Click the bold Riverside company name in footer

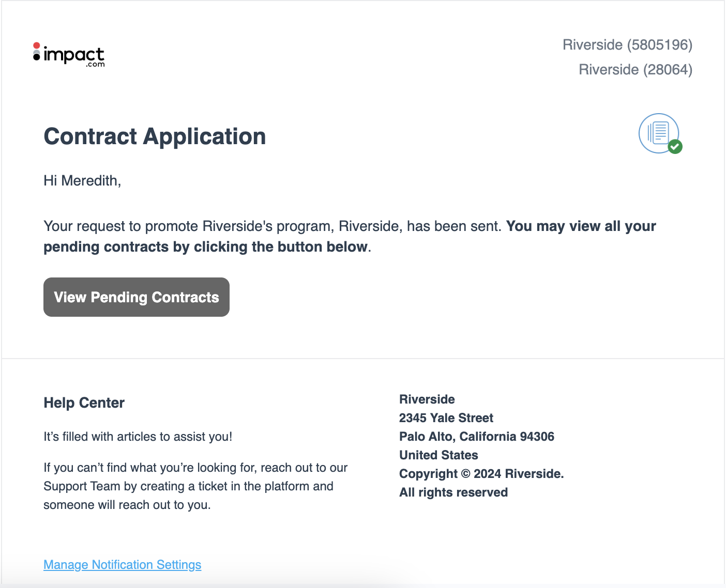click(427, 399)
